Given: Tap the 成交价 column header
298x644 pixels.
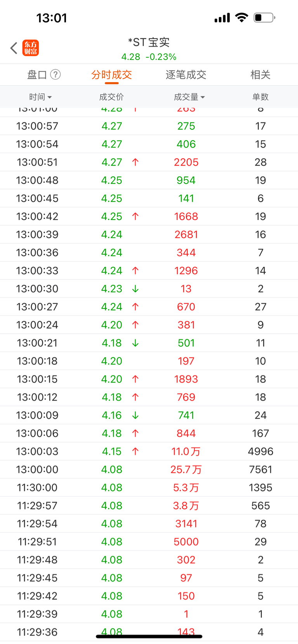Looking at the screenshot, I should click(112, 97).
